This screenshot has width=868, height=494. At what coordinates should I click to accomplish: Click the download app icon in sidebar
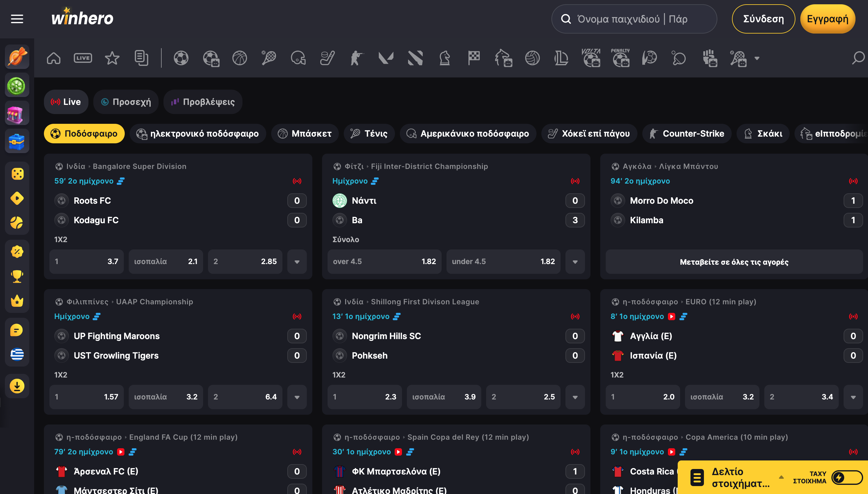17,386
